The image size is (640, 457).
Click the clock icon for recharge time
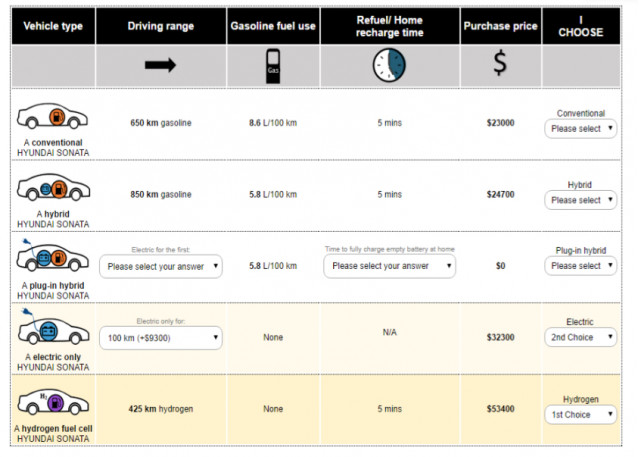(389, 65)
